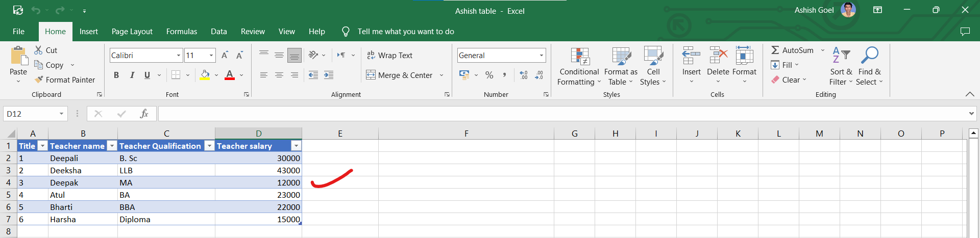Expand the font size dropdown
Viewport: 980px width, 238px height.
(x=211, y=55)
